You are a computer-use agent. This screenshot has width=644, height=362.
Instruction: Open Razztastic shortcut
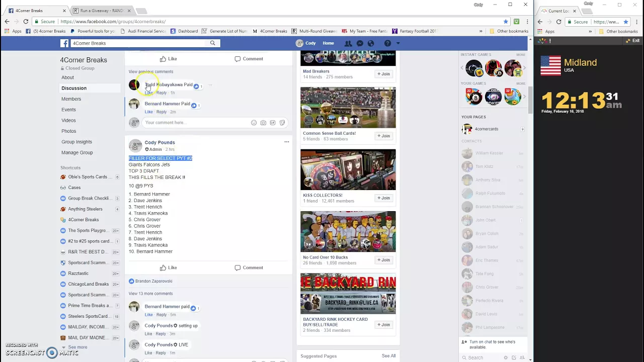(78, 274)
